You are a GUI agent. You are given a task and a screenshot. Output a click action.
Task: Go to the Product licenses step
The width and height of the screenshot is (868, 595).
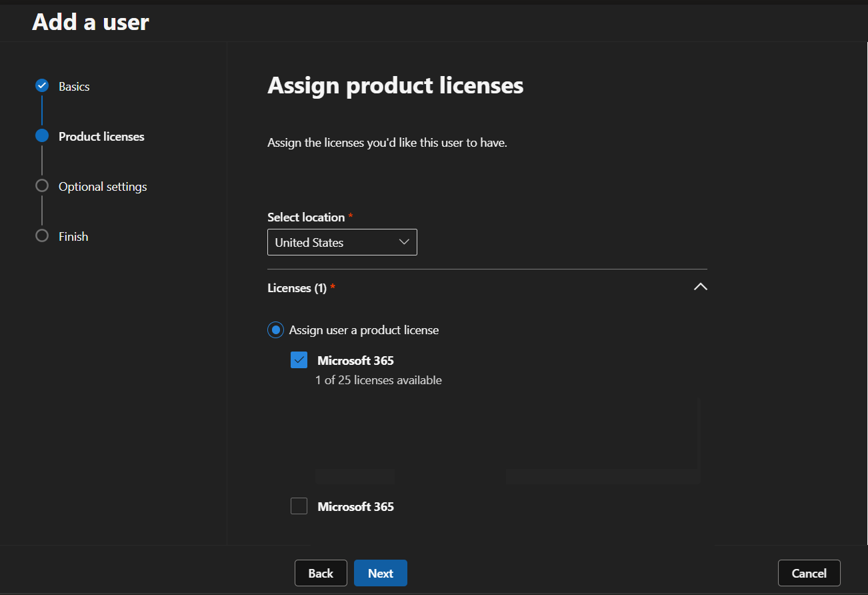point(101,136)
